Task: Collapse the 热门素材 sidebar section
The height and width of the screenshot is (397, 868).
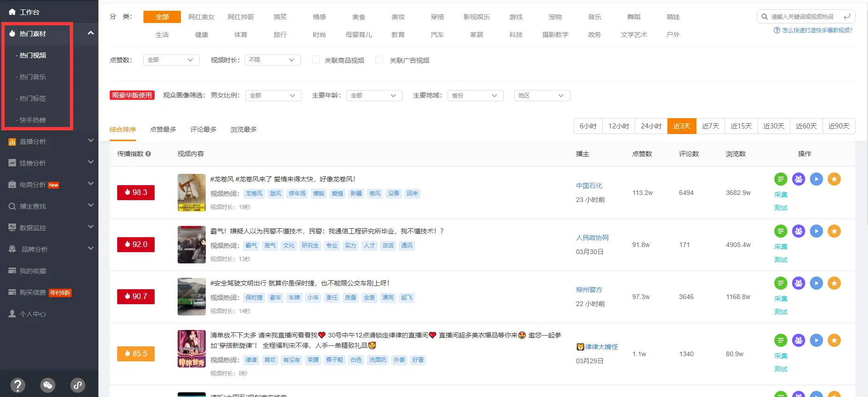Action: 90,33
